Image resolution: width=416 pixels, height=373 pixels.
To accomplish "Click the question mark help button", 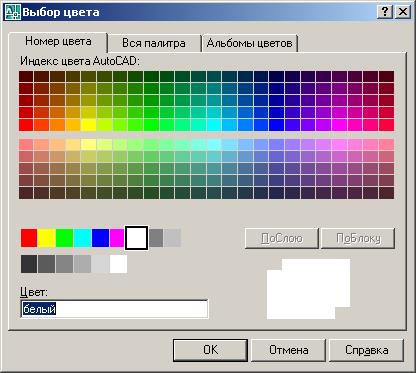I will click(385, 12).
